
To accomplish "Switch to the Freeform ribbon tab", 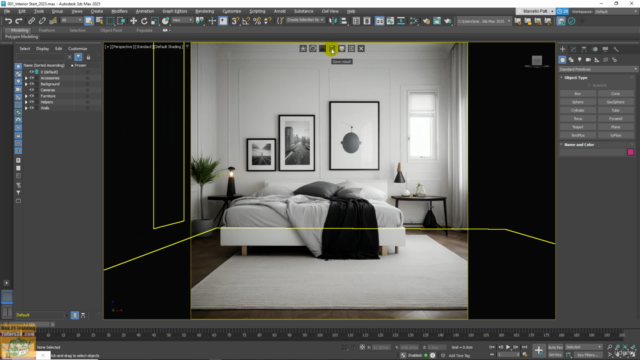I will pos(47,30).
